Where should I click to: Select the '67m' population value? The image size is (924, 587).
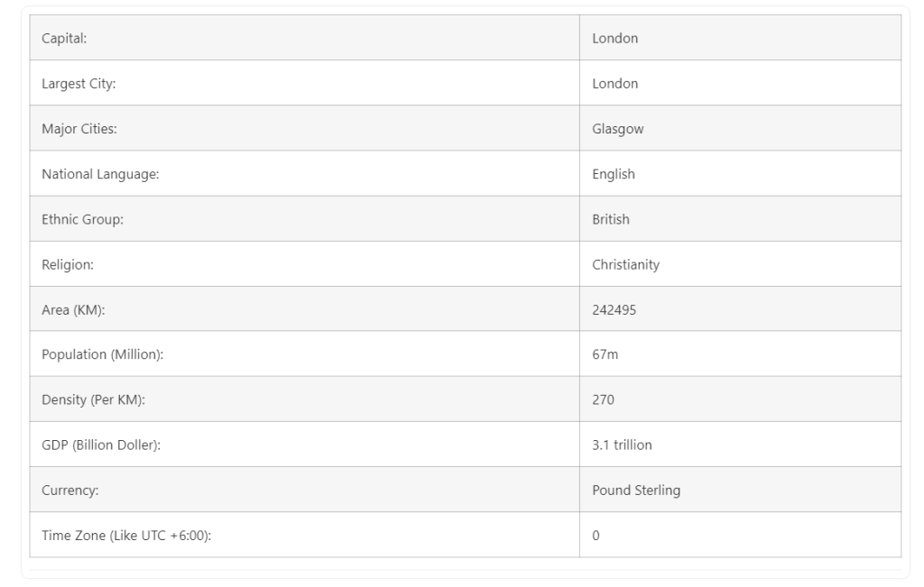[x=605, y=355]
